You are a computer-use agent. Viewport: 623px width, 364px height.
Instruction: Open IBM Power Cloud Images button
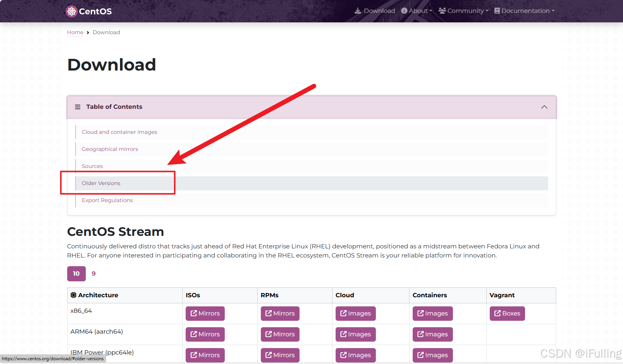356,355
